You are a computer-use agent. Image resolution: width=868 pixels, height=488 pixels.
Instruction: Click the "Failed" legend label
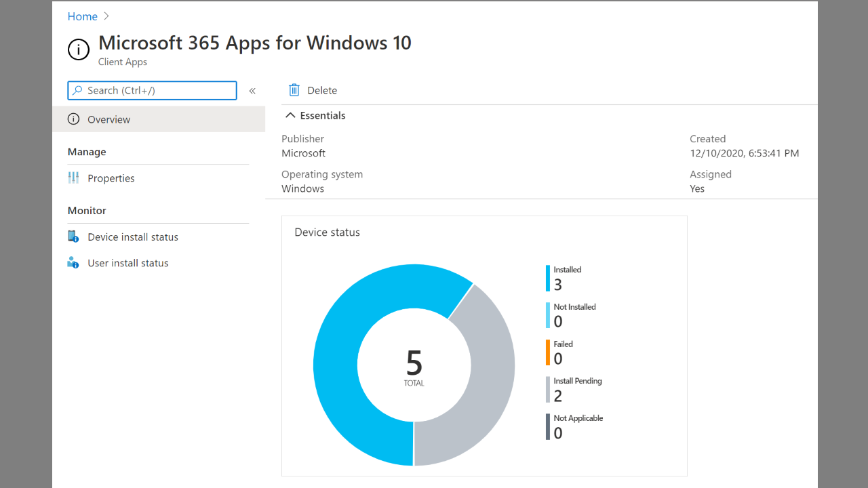[564, 344]
